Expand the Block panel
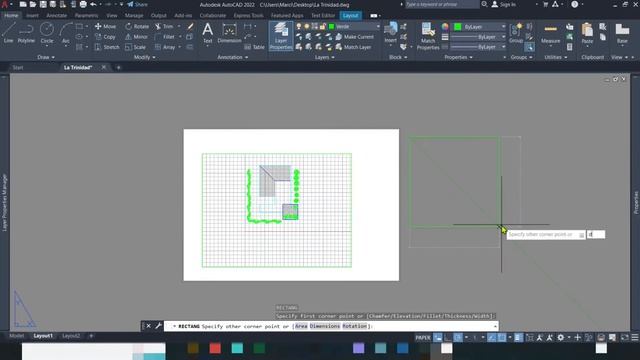The height and width of the screenshot is (360, 640). coord(398,57)
